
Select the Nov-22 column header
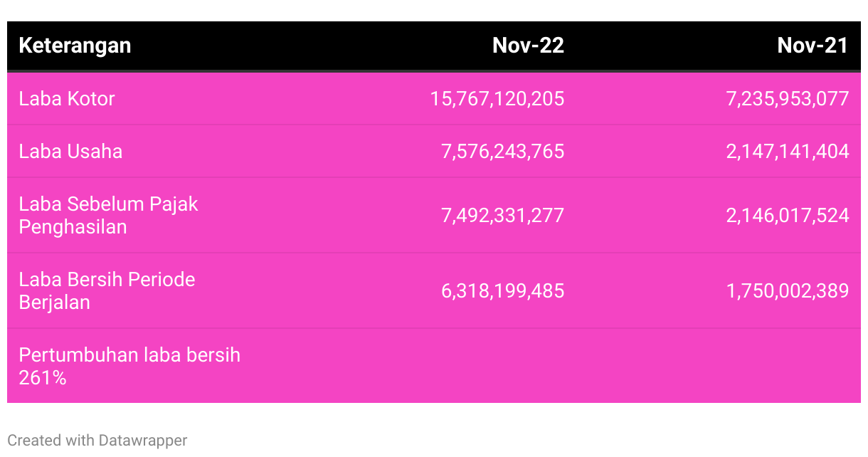point(528,46)
